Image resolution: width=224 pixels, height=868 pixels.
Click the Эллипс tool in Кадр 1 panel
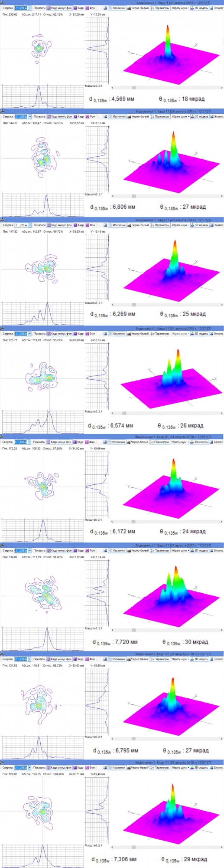pyautogui.click(x=217, y=8)
